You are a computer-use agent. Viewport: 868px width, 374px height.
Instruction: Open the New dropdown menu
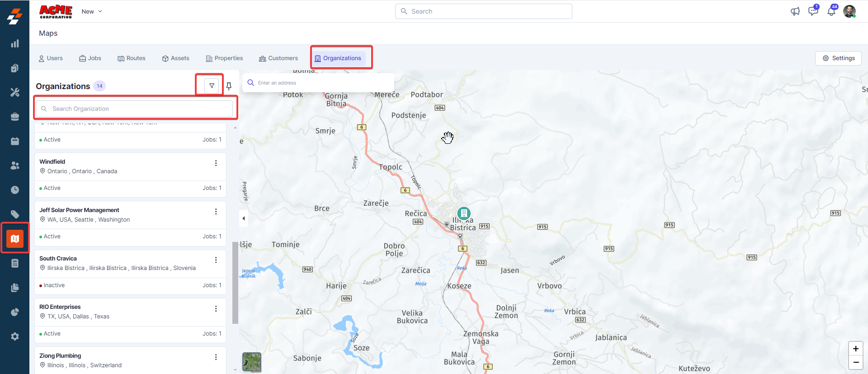[92, 11]
